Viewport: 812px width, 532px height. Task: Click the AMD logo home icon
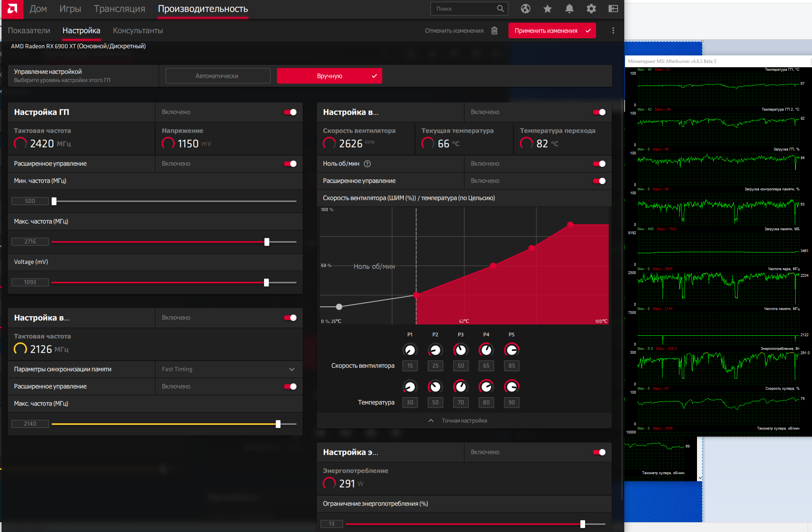tap(12, 9)
